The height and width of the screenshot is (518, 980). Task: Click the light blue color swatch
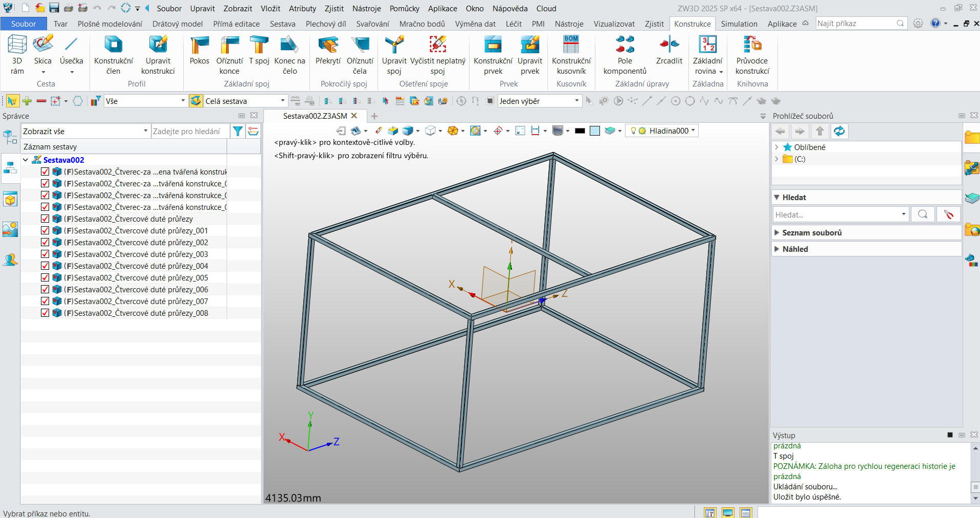click(x=594, y=131)
